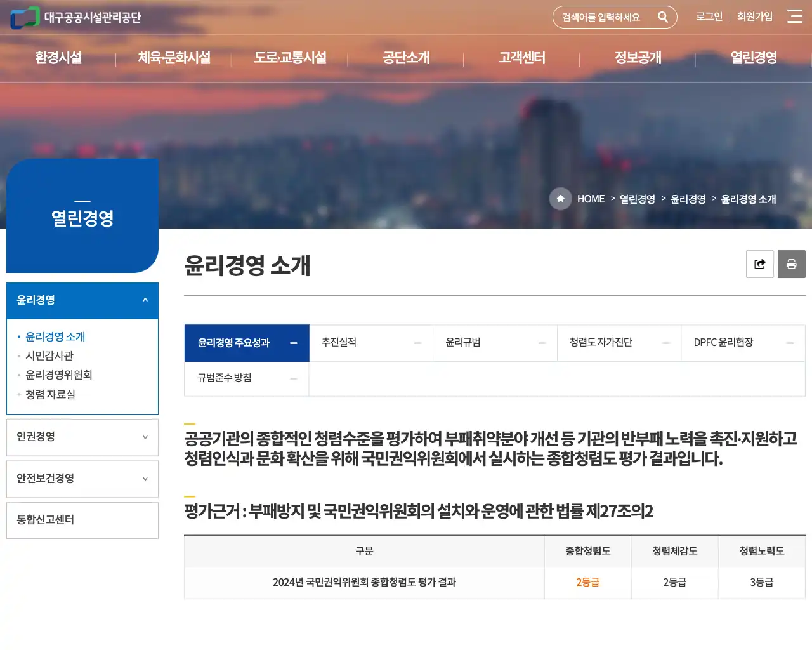Click the share icon beside the page title
The height and width of the screenshot is (650, 812).
759,264
